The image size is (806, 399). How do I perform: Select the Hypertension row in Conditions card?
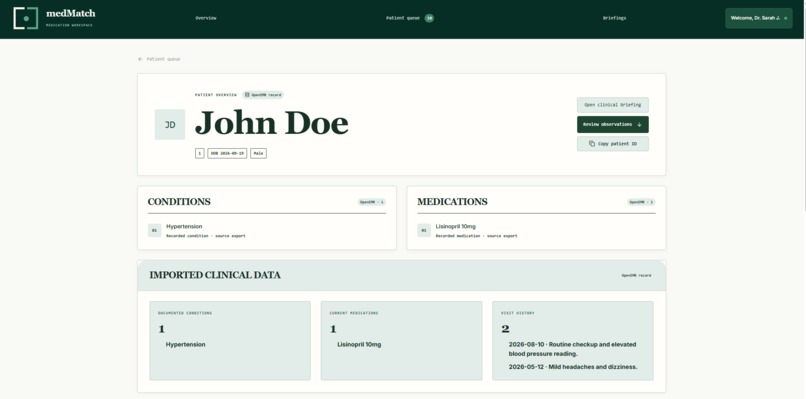click(x=267, y=231)
